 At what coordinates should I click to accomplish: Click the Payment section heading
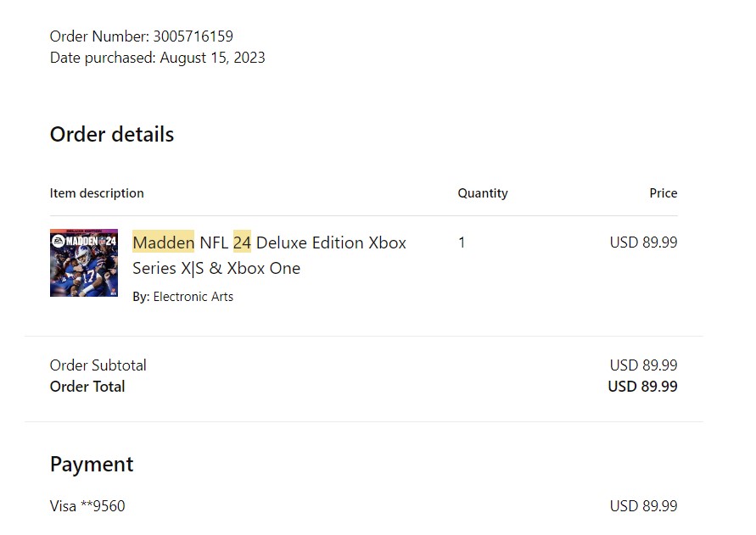[x=92, y=465]
